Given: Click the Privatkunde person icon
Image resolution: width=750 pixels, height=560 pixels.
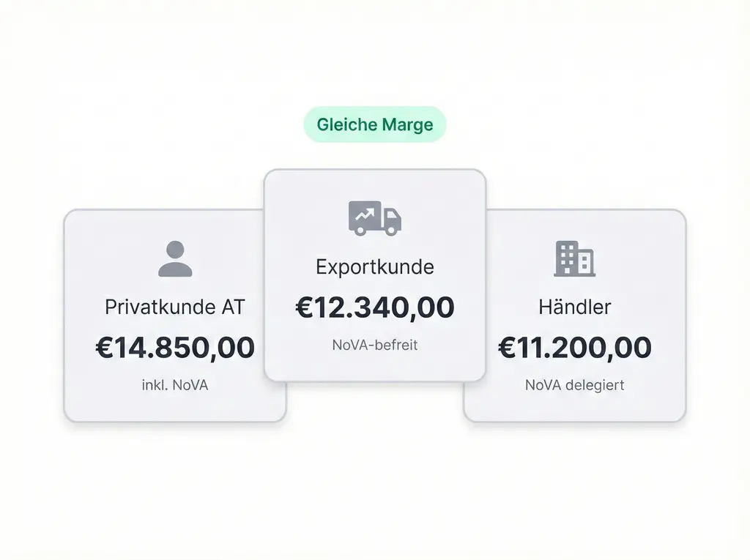Looking at the screenshot, I should 175,259.
